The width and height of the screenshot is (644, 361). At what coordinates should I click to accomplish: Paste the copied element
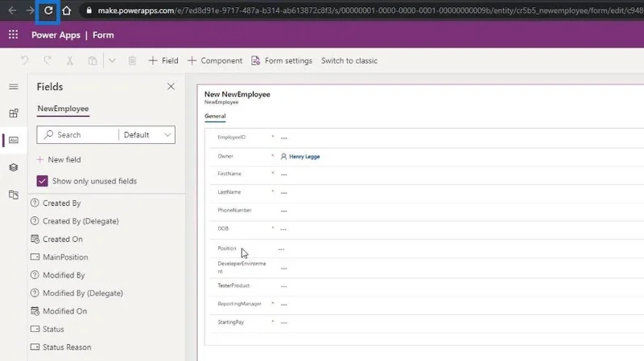[x=93, y=61]
